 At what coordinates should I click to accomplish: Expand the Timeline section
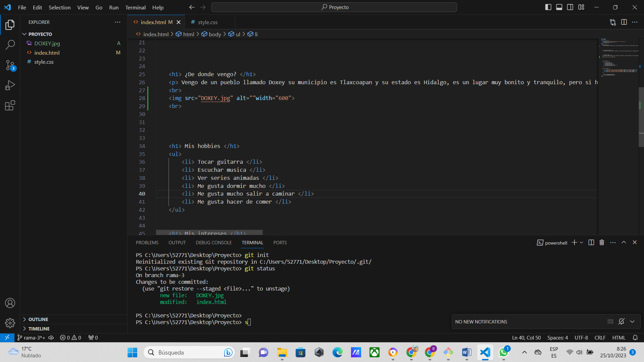[39, 329]
